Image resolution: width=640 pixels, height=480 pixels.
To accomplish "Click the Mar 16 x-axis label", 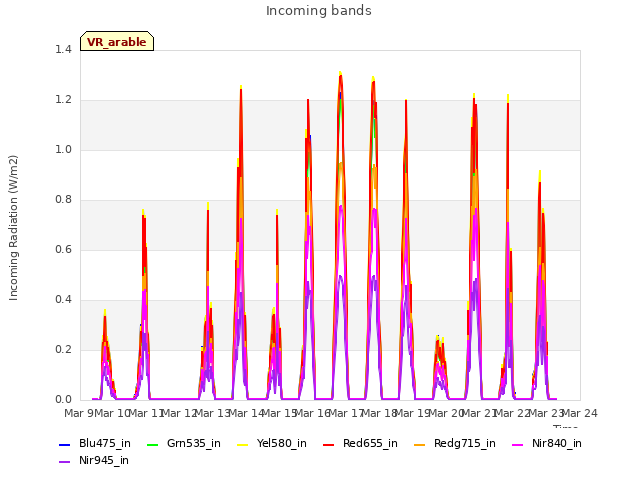I will 313,413.
